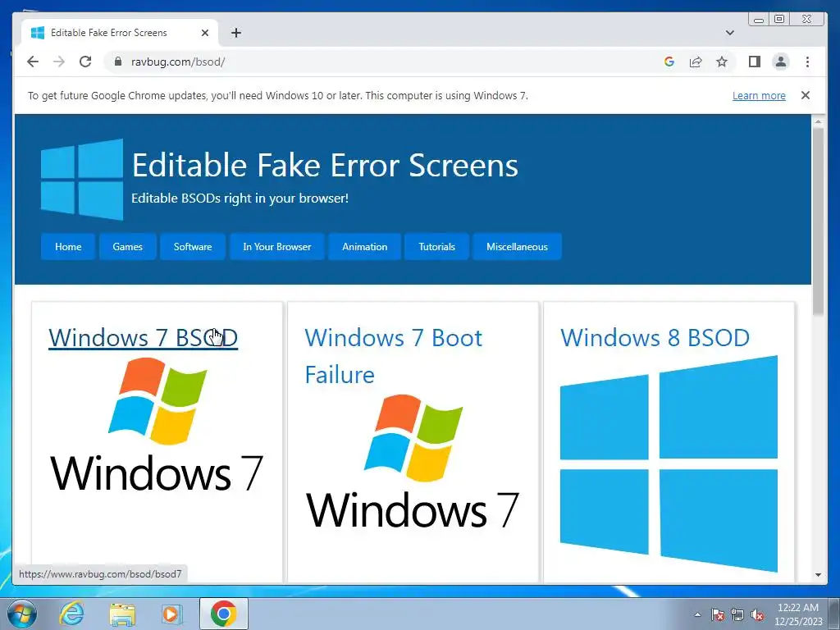This screenshot has width=840, height=630.
Task: Open the Animation menu item
Action: point(365,246)
